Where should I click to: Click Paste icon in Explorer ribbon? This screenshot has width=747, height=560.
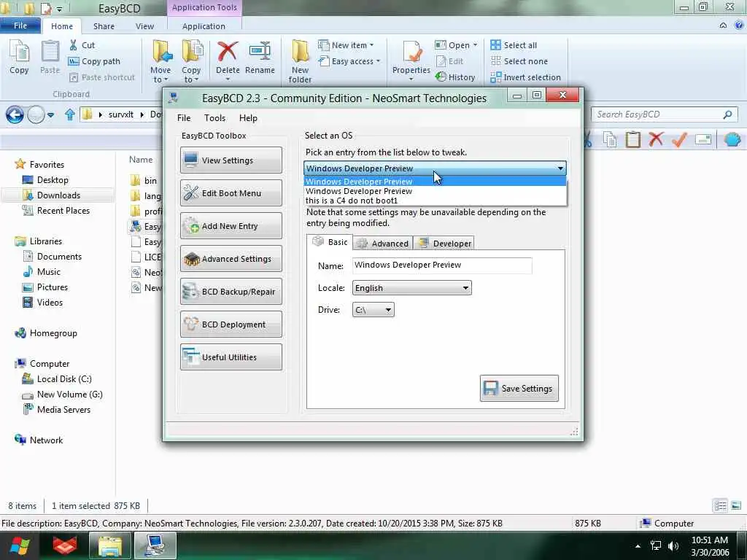pyautogui.click(x=50, y=57)
